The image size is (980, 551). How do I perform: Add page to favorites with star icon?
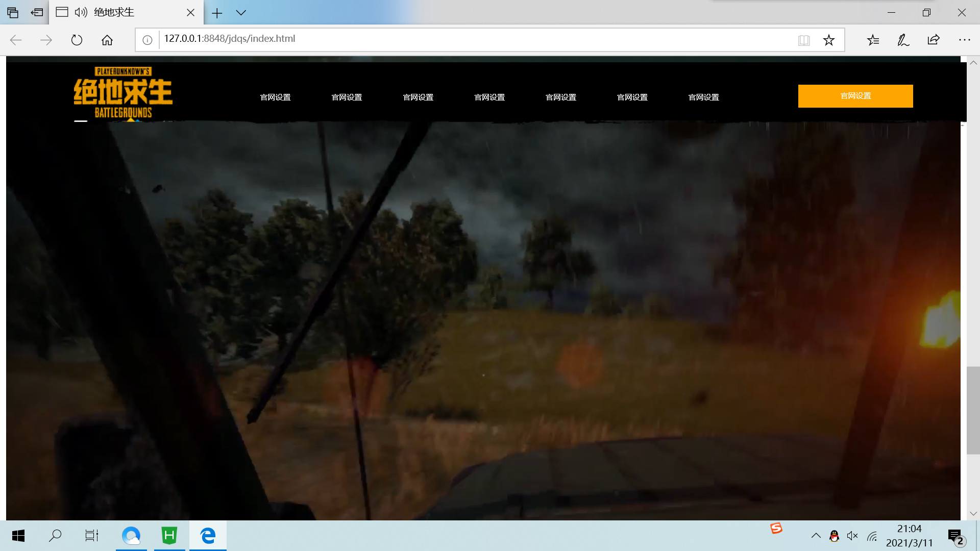pyautogui.click(x=828, y=40)
